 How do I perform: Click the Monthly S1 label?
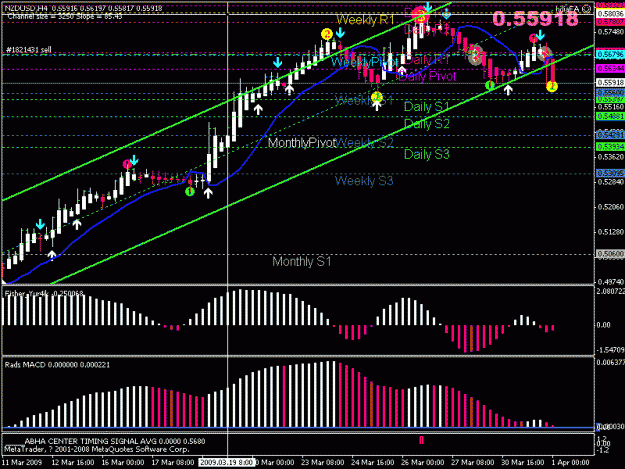[x=302, y=262]
